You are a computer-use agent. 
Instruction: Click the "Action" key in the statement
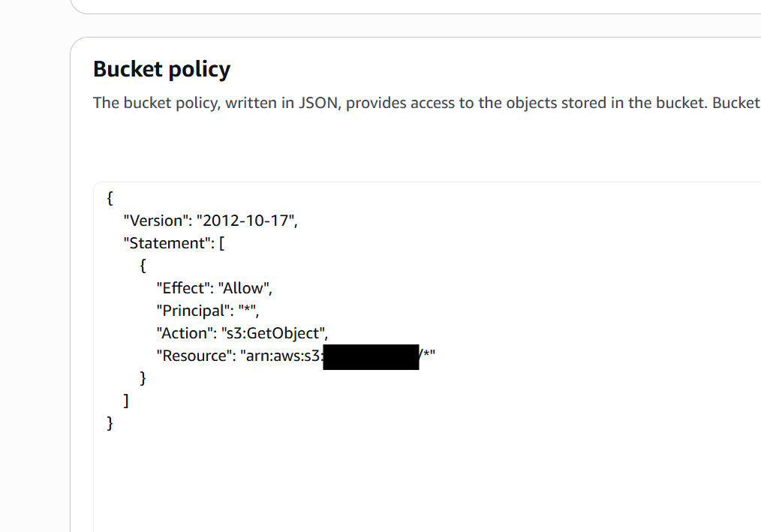pyautogui.click(x=185, y=333)
